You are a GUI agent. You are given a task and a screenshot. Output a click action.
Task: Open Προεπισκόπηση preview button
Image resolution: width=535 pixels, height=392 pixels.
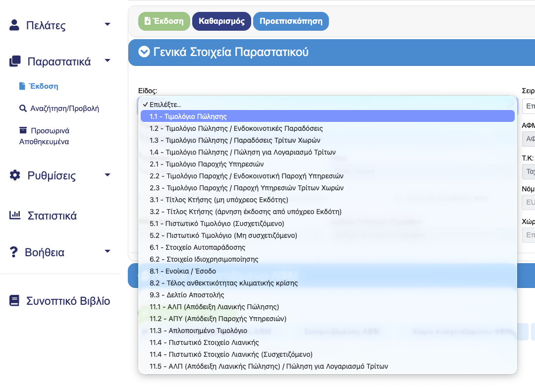tap(291, 21)
